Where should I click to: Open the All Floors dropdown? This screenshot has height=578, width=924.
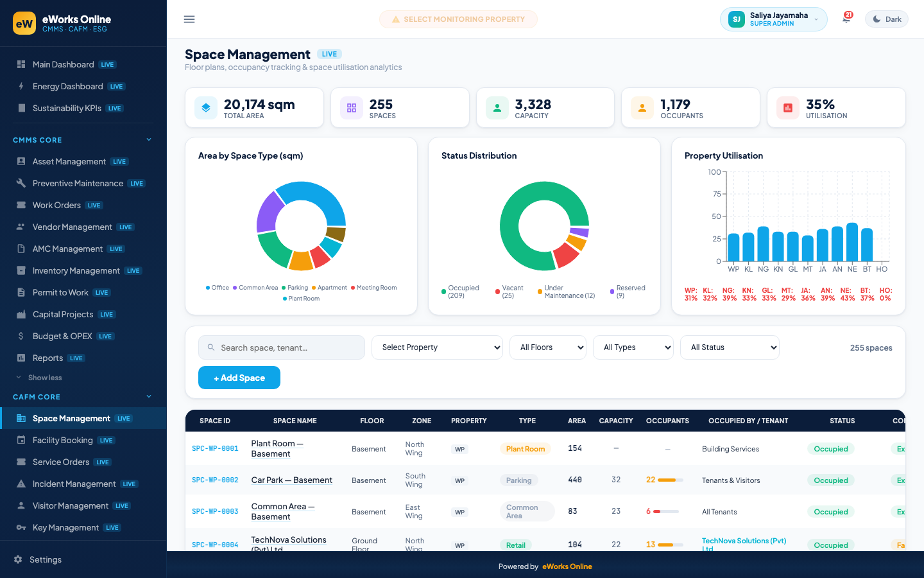(x=548, y=347)
